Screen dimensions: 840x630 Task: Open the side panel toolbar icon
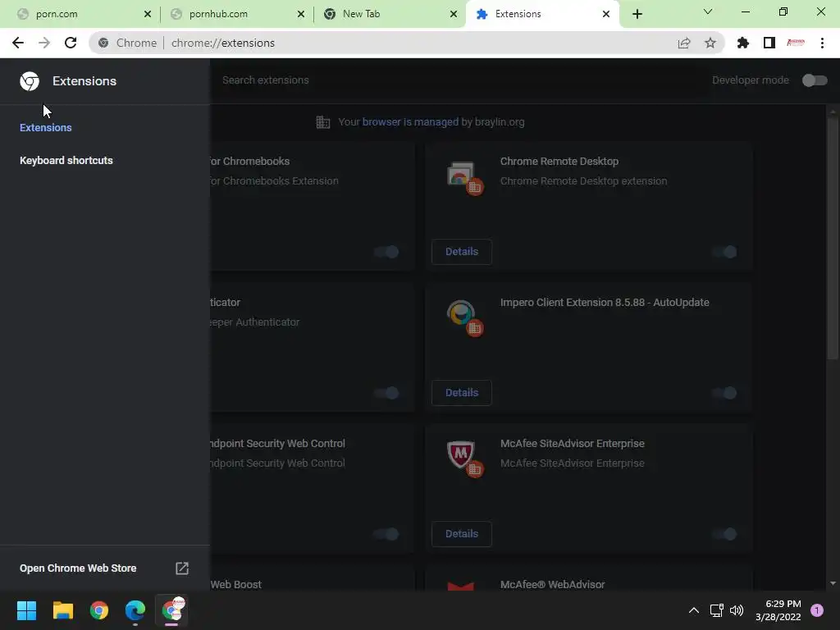[769, 43]
